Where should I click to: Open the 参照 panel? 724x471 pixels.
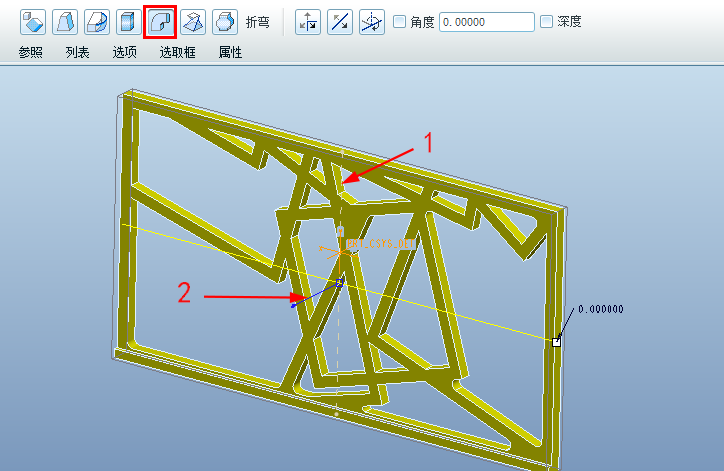(x=31, y=52)
